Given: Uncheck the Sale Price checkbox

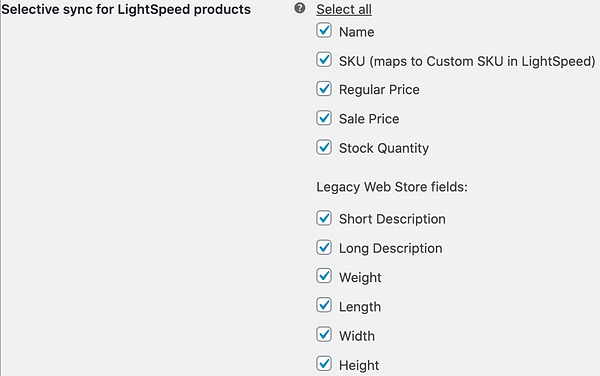Looking at the screenshot, I should 324,118.
